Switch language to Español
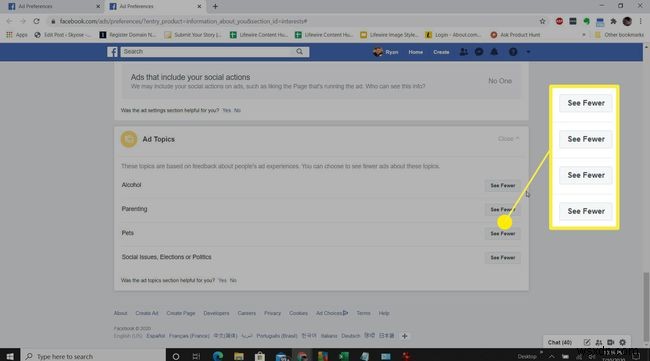This screenshot has width=650, height=361. pyautogui.click(x=155, y=336)
